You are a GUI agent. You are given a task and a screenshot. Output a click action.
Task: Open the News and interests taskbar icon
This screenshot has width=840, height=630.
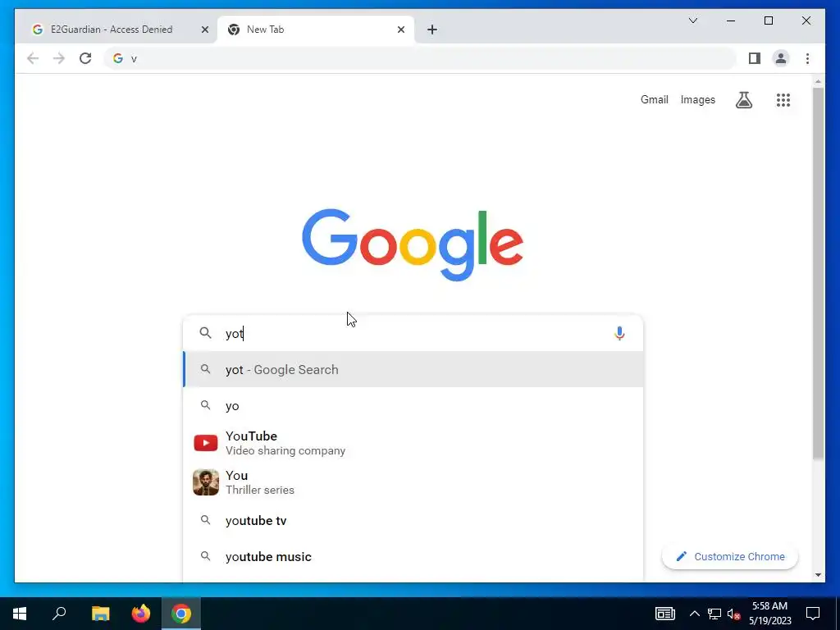(664, 614)
